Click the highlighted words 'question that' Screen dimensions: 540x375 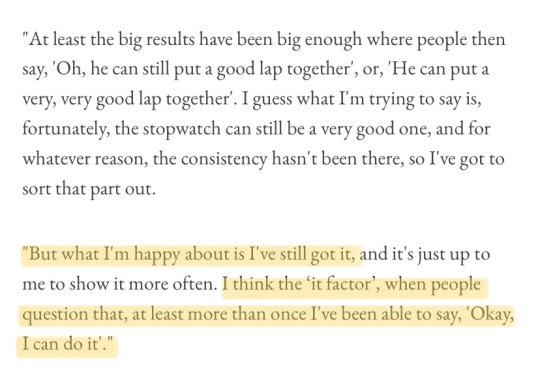(x=74, y=315)
